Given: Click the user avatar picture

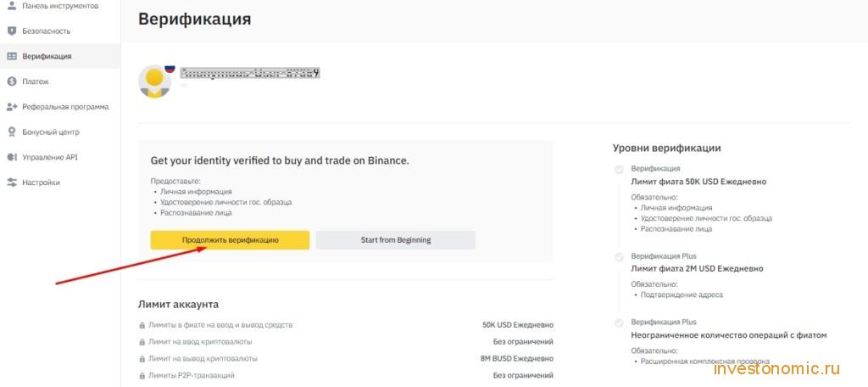Looking at the screenshot, I should point(154,81).
